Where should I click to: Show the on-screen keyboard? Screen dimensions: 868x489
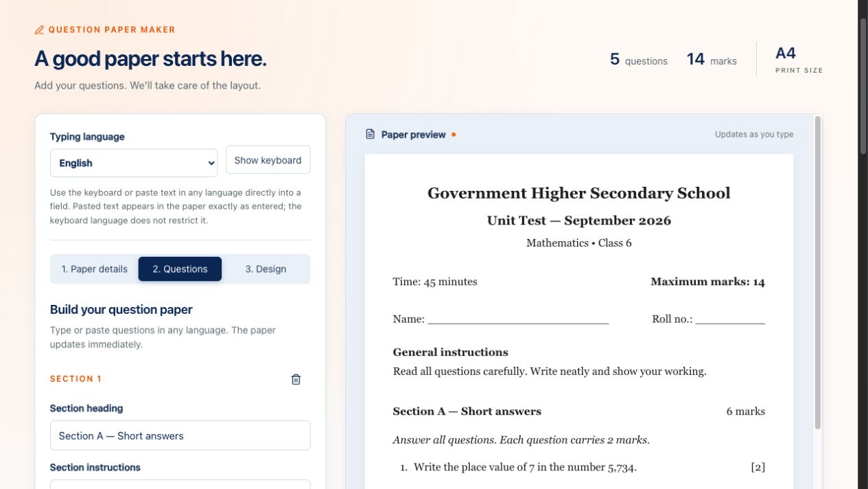coord(268,160)
